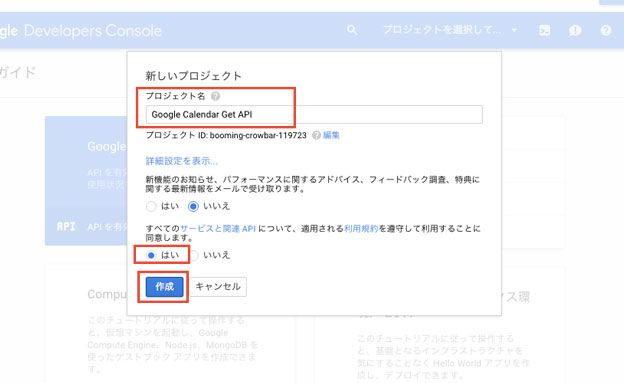Create the project with 作成 button
The height and width of the screenshot is (383, 624).
[x=164, y=287]
